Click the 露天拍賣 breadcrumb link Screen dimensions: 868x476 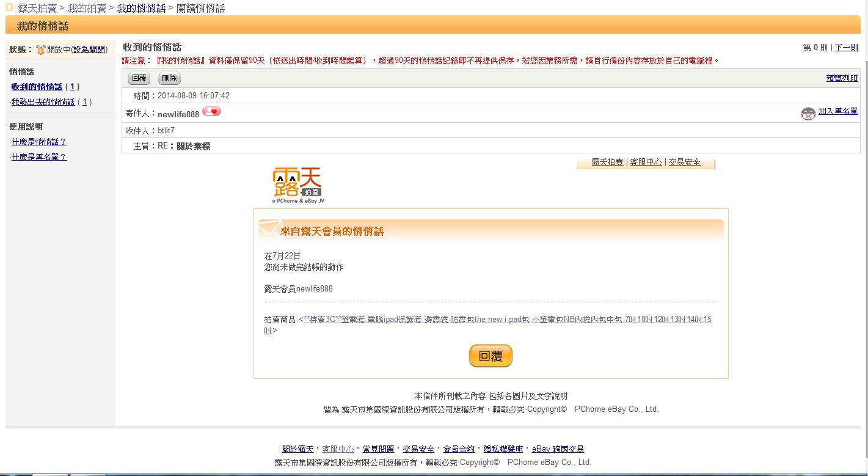pos(37,9)
